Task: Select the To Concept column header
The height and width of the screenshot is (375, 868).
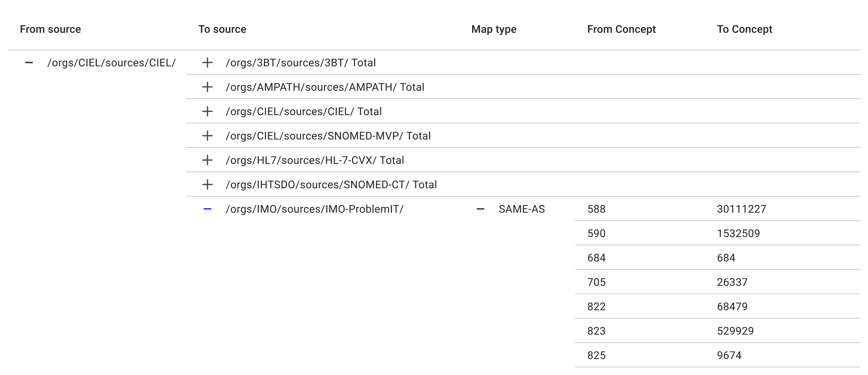Action: (x=744, y=29)
